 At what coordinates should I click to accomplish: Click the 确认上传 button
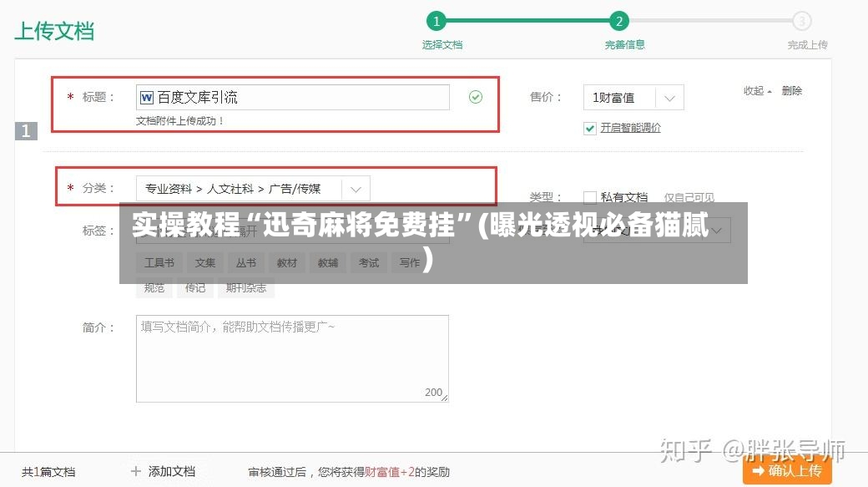coord(787,470)
